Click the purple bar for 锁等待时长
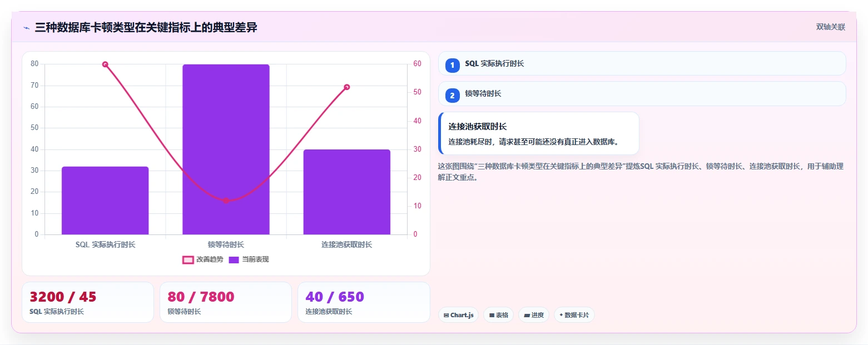Image resolution: width=868 pixels, height=345 pixels. [226, 149]
